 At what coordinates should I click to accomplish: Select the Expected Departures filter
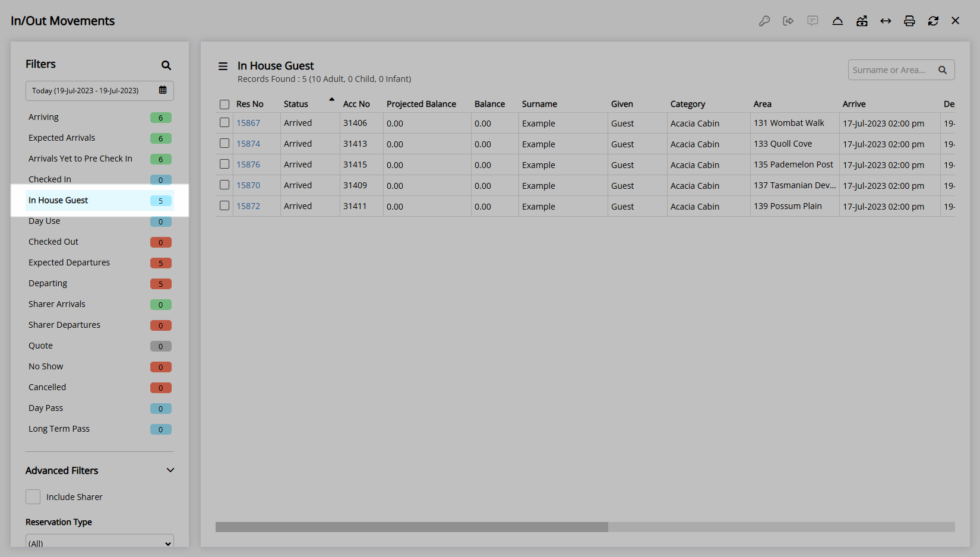coord(69,262)
